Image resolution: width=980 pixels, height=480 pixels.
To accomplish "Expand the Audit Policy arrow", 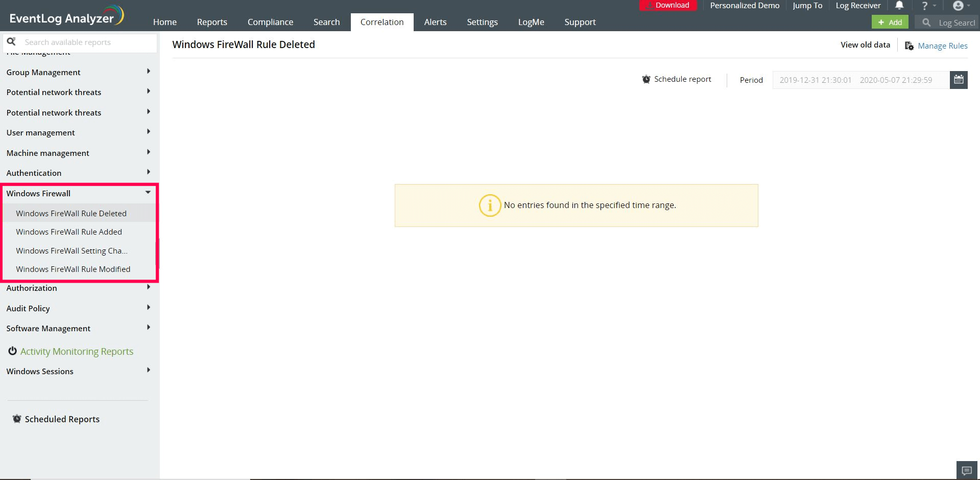I will (x=149, y=307).
